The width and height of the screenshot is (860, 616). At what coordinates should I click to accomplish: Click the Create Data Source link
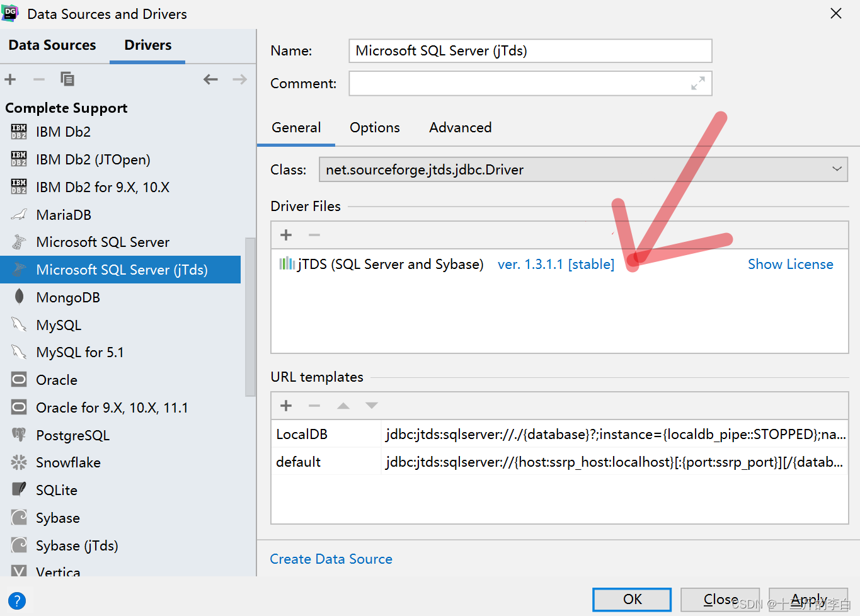pos(331,559)
